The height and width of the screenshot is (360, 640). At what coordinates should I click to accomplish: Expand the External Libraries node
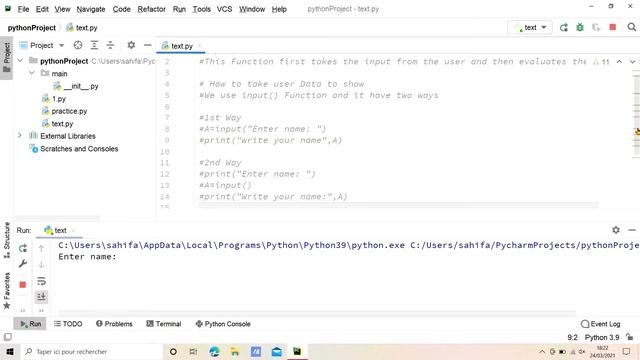pos(20,136)
